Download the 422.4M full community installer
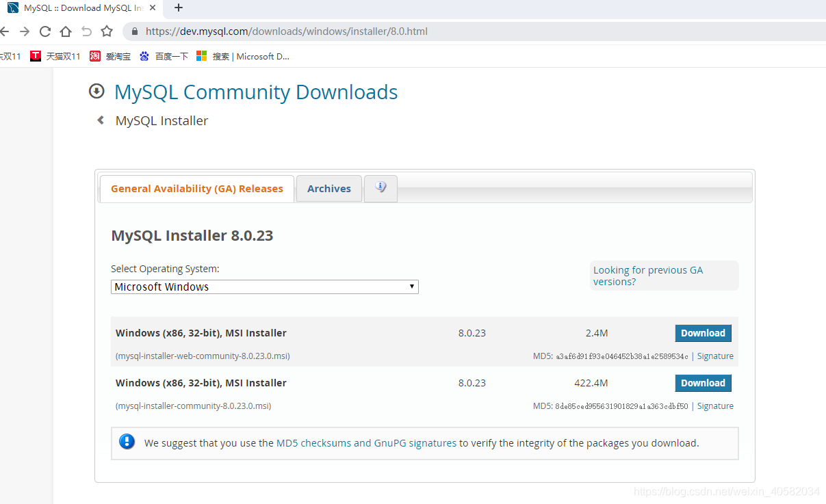The image size is (826, 504). coord(703,383)
